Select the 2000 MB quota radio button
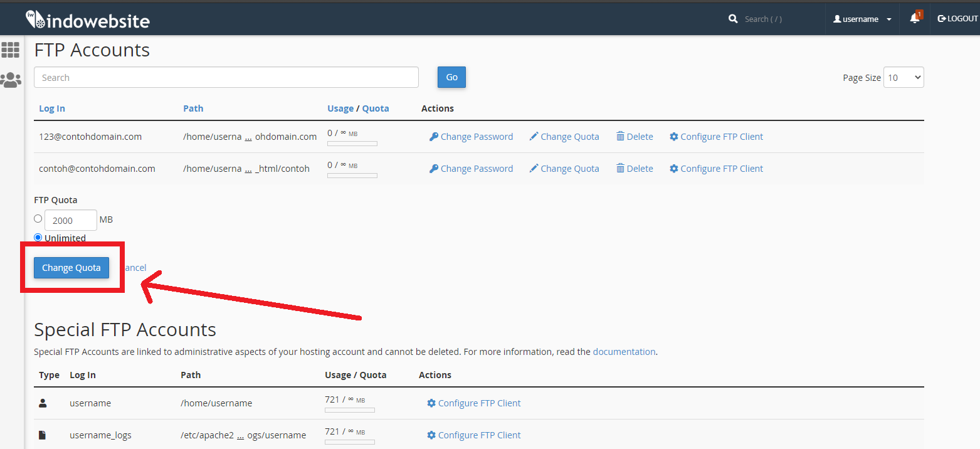980x449 pixels. click(38, 219)
